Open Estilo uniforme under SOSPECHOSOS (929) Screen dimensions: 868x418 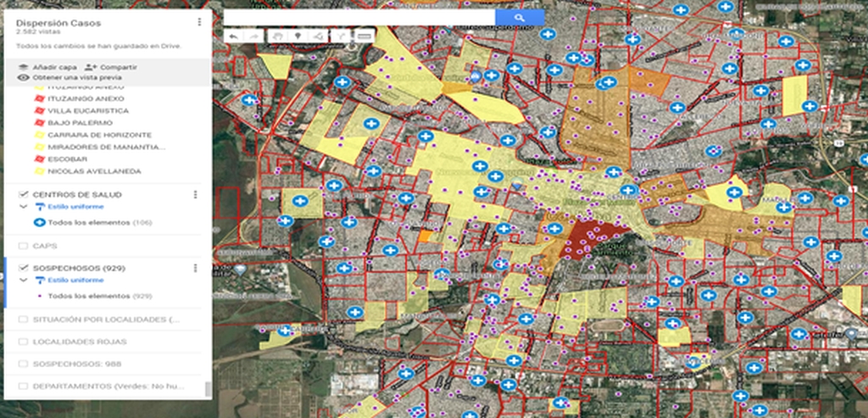tap(75, 280)
